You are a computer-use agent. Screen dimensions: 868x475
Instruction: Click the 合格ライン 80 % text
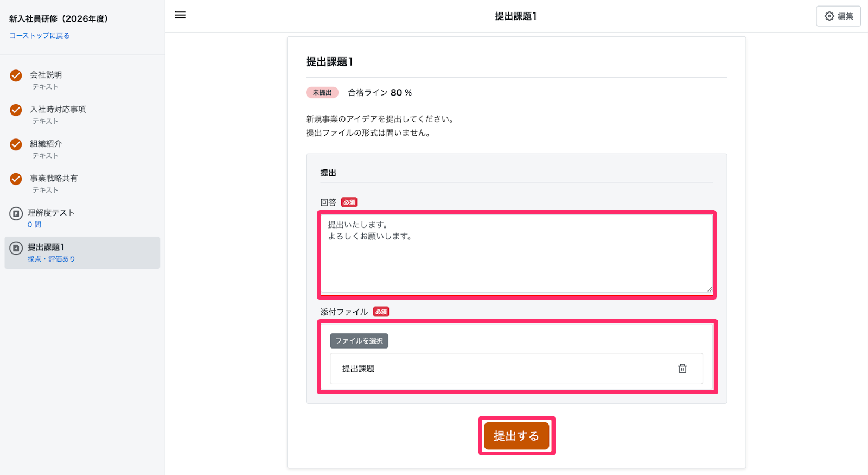(380, 93)
